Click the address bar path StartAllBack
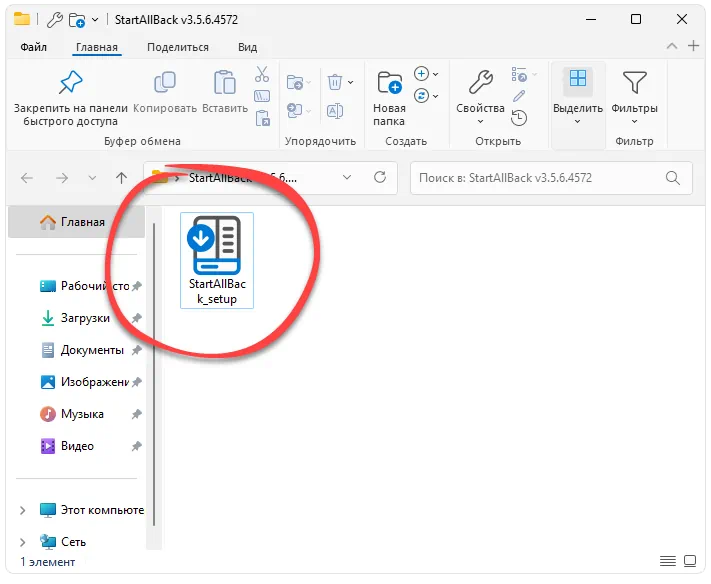Viewport: 711px width, 584px height. click(x=242, y=178)
